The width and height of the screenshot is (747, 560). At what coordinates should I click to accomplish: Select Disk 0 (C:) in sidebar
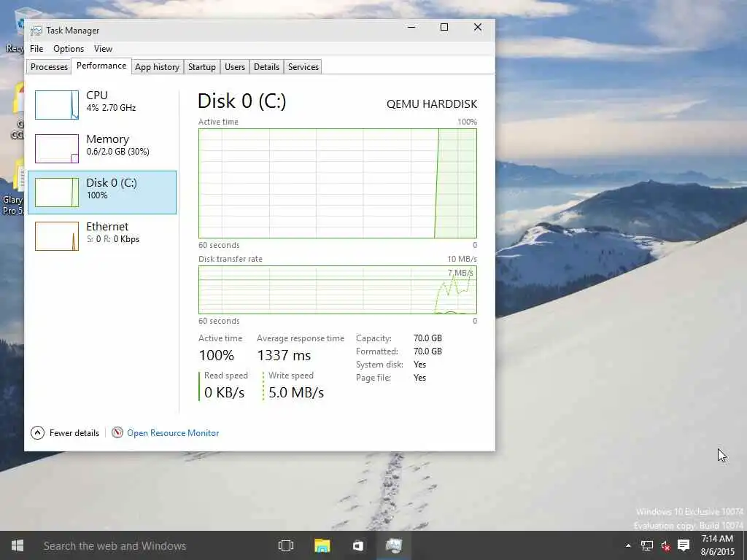102,192
